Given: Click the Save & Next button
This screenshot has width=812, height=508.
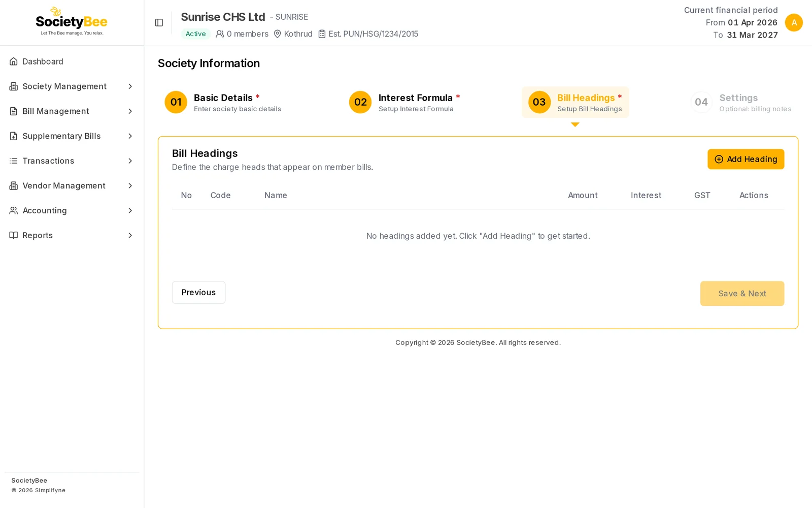Looking at the screenshot, I should [x=742, y=294].
